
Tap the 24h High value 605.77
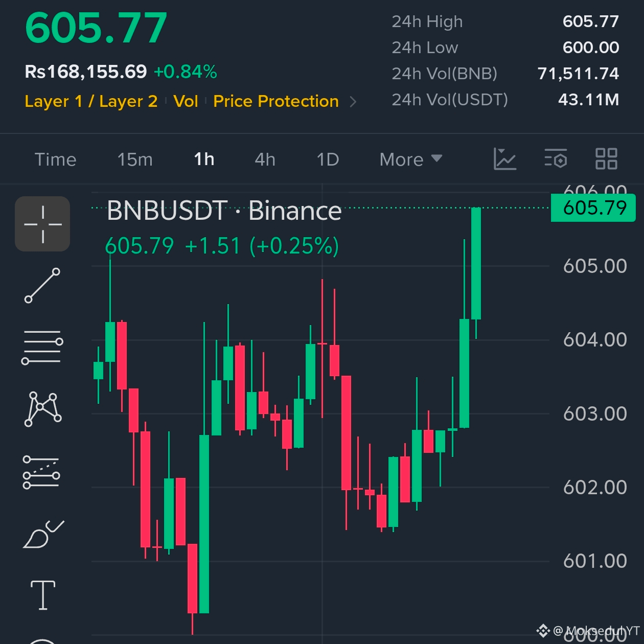point(590,21)
